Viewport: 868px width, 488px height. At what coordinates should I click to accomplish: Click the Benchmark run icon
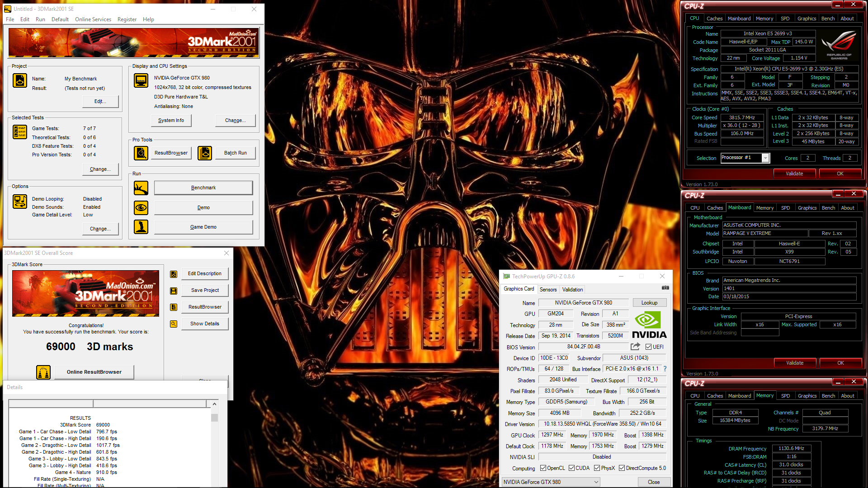(x=141, y=188)
